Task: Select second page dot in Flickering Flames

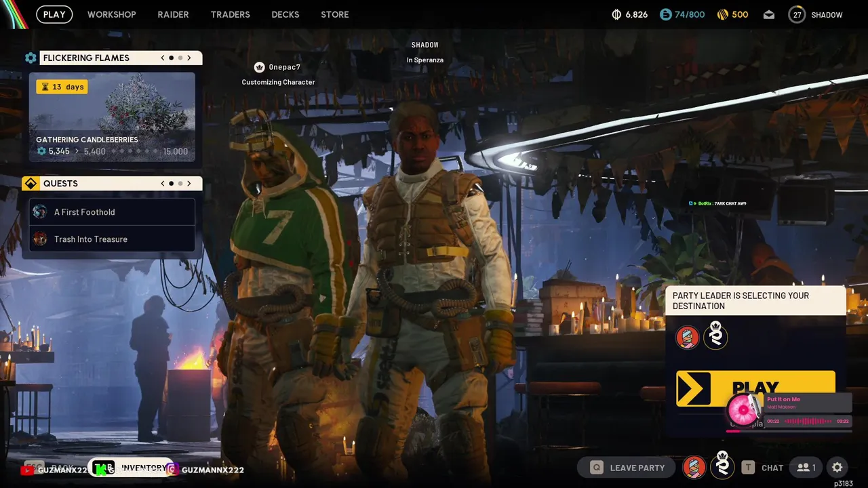Action: tap(180, 58)
